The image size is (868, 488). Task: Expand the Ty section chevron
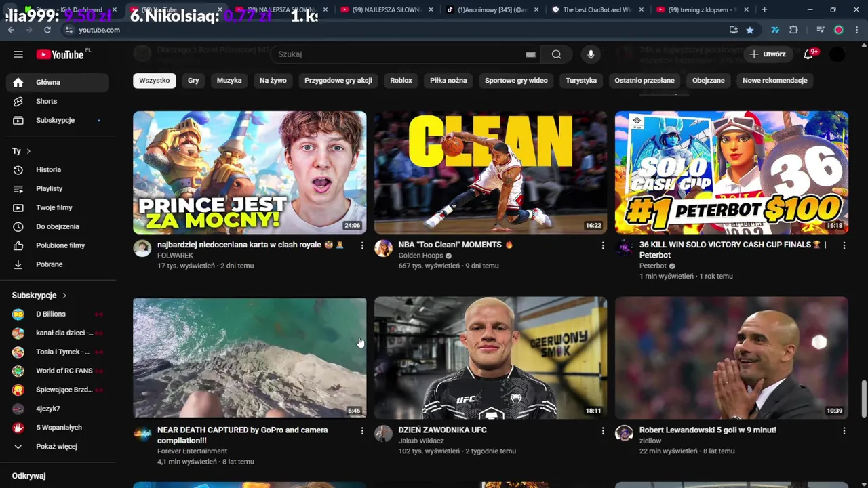coord(28,151)
